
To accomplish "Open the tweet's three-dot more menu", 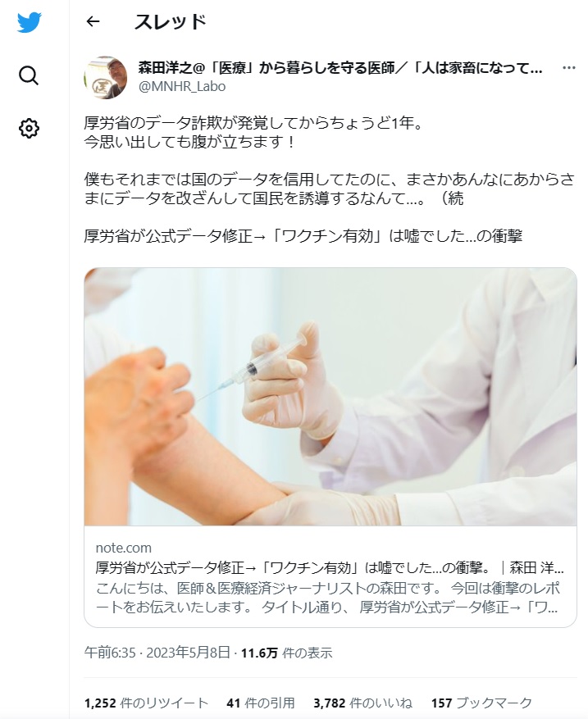I will [x=569, y=68].
